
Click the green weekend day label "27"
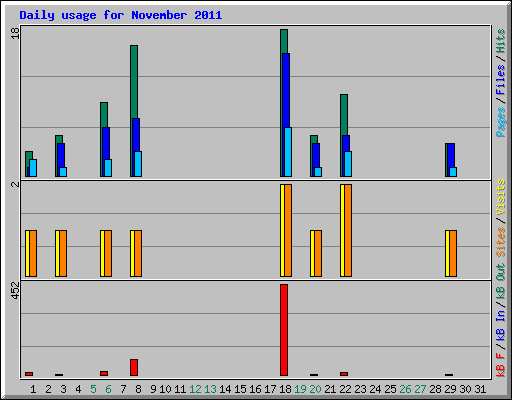[420, 389]
